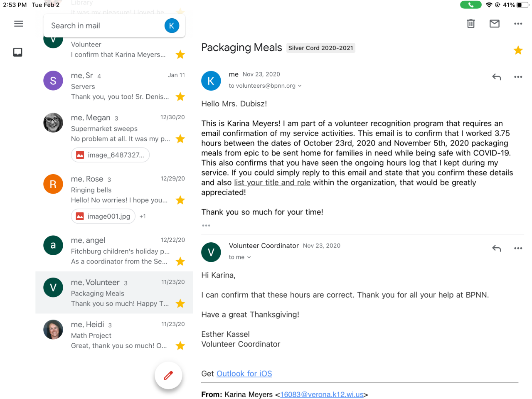Open the Outlook for iOS link
This screenshot has height=399, width=532.
tap(244, 374)
